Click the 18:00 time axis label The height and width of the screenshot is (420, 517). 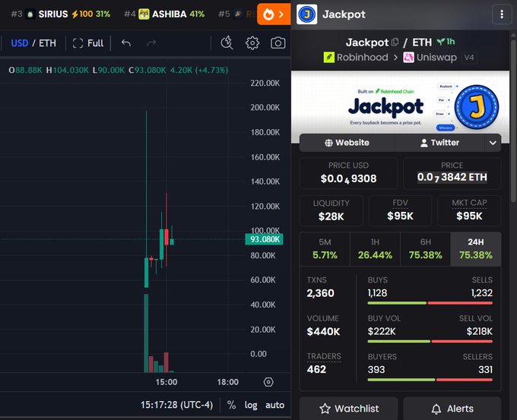(x=228, y=382)
